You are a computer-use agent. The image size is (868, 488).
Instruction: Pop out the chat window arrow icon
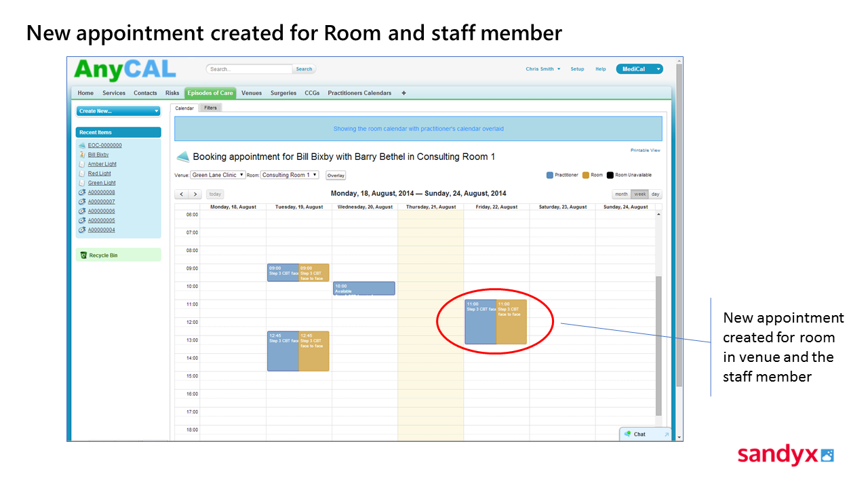pos(667,434)
